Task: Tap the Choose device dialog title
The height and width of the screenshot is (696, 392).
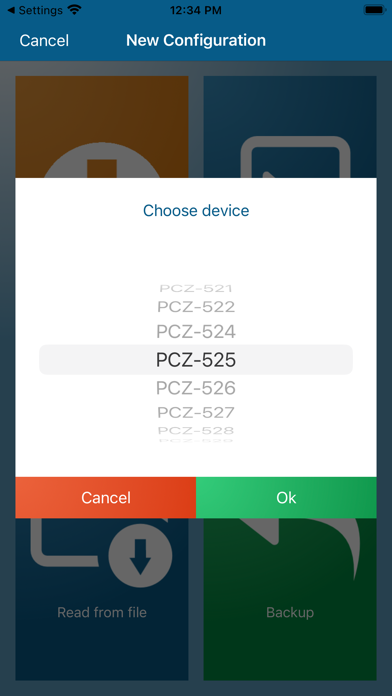Action: (196, 210)
